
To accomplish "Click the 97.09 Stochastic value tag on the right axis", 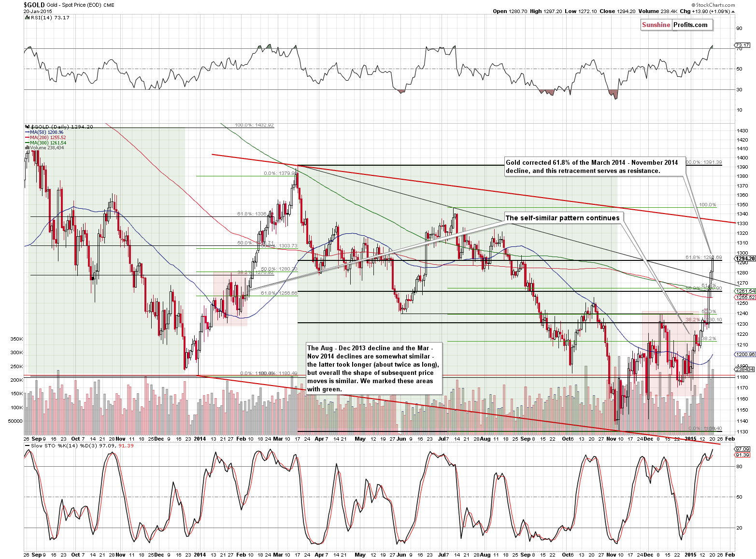I will point(743,449).
